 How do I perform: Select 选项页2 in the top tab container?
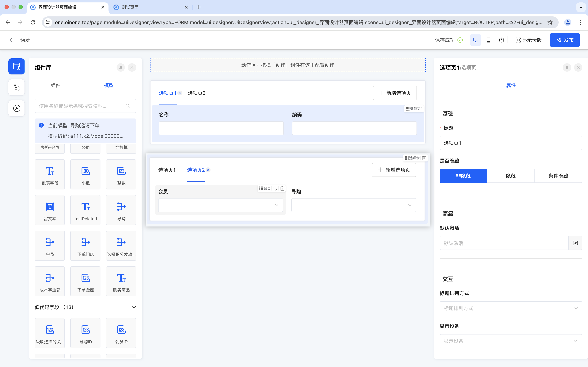(197, 93)
